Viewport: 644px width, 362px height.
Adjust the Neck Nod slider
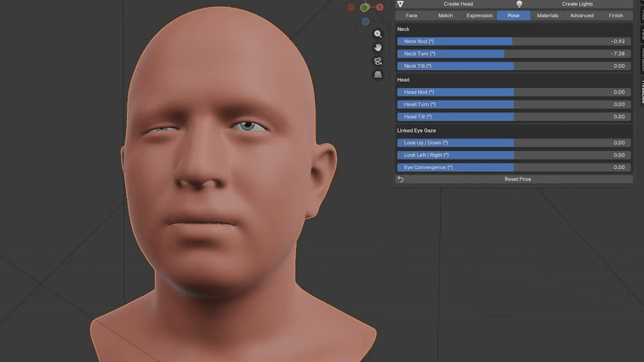[x=514, y=41]
